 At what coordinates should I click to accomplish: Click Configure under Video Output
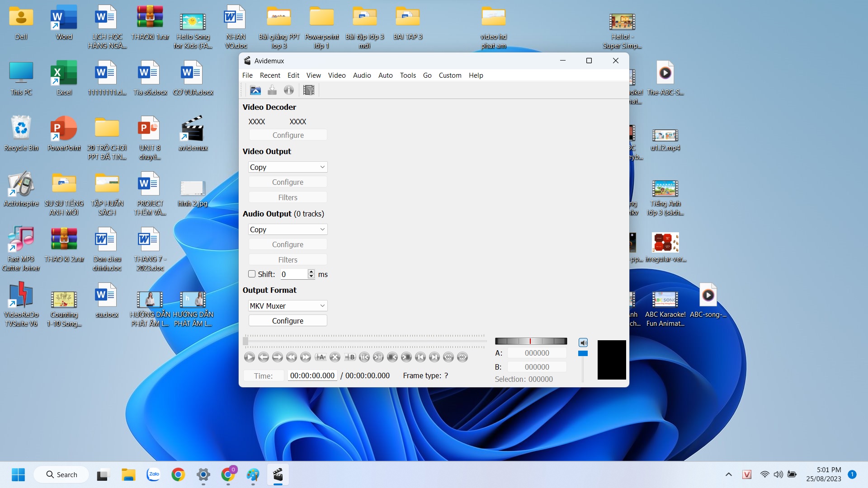288,182
